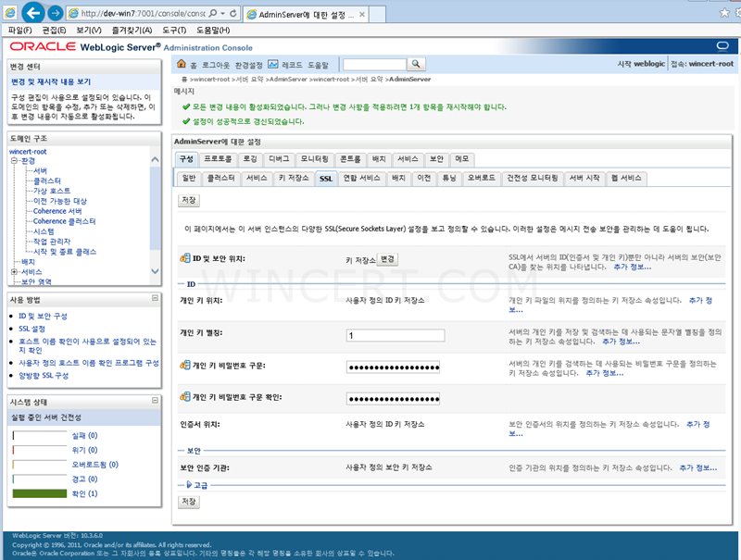Switch to the 보안 top-level tab

click(x=436, y=159)
